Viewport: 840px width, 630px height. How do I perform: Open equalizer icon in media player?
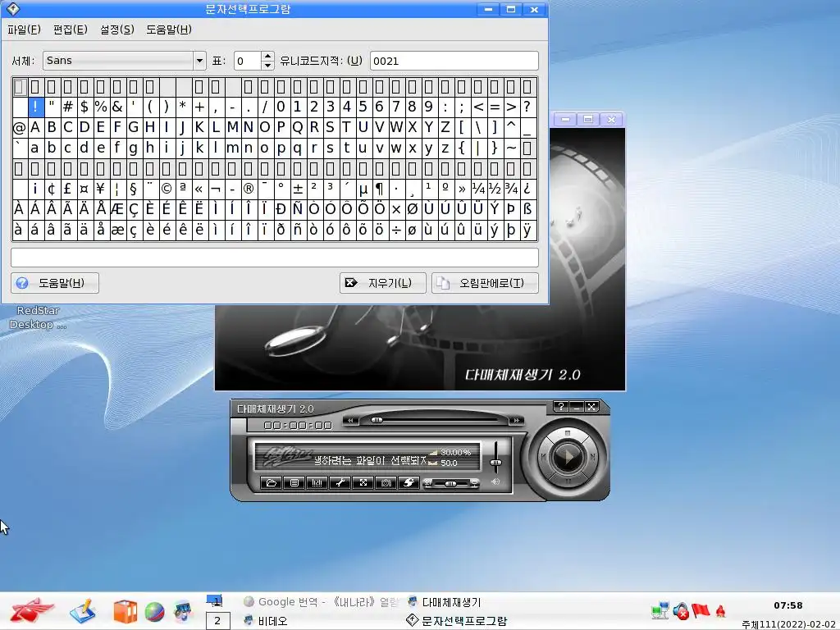pos(317,482)
